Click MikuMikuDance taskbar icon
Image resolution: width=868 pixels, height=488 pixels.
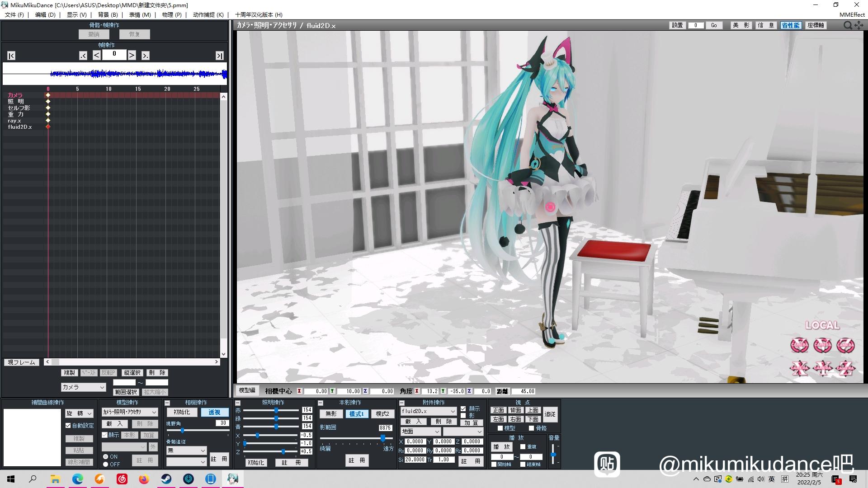click(x=233, y=479)
